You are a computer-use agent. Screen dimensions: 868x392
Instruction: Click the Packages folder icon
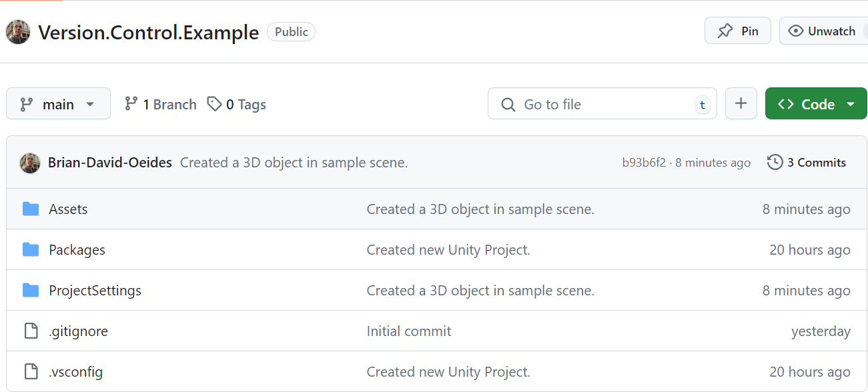coord(31,250)
